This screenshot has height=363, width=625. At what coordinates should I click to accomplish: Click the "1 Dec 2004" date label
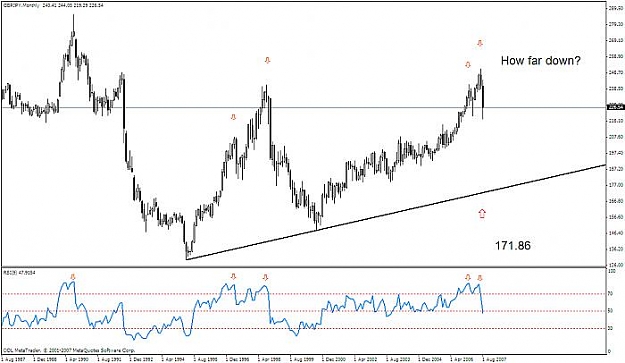tap(430, 359)
